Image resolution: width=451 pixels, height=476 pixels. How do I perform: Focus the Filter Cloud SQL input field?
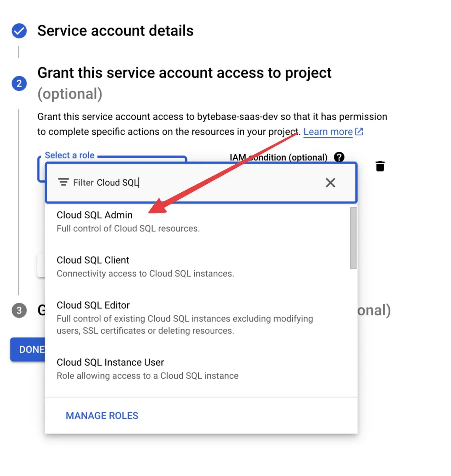201,183
